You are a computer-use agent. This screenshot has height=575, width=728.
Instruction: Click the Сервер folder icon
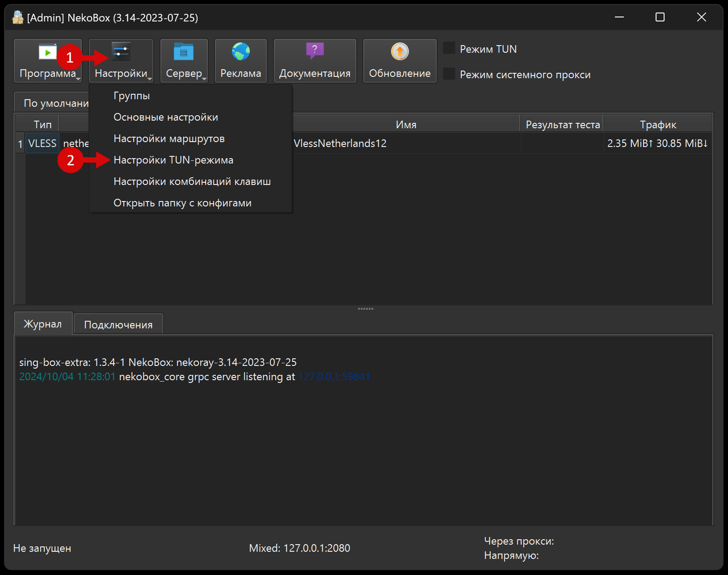(184, 52)
